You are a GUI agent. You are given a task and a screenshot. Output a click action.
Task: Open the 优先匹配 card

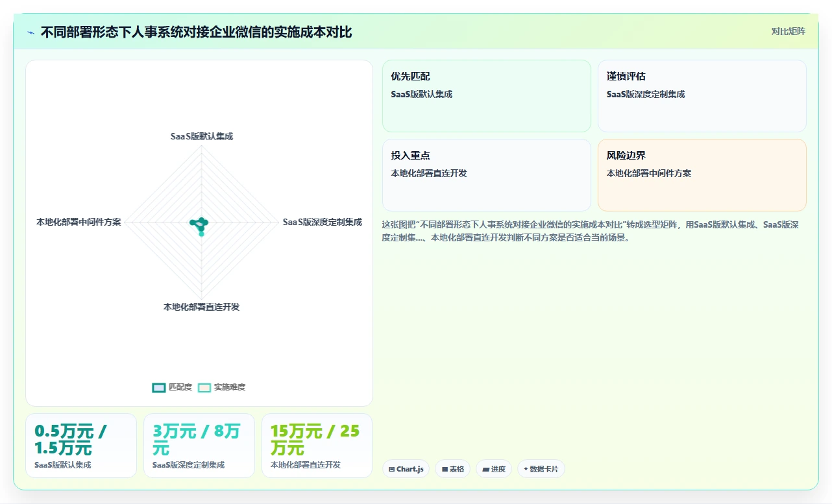pos(487,96)
